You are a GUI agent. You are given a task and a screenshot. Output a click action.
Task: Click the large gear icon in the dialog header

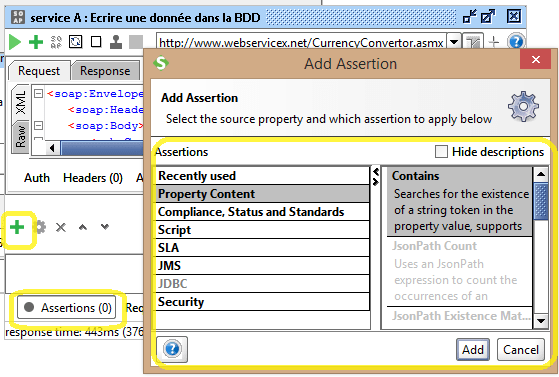(523, 107)
